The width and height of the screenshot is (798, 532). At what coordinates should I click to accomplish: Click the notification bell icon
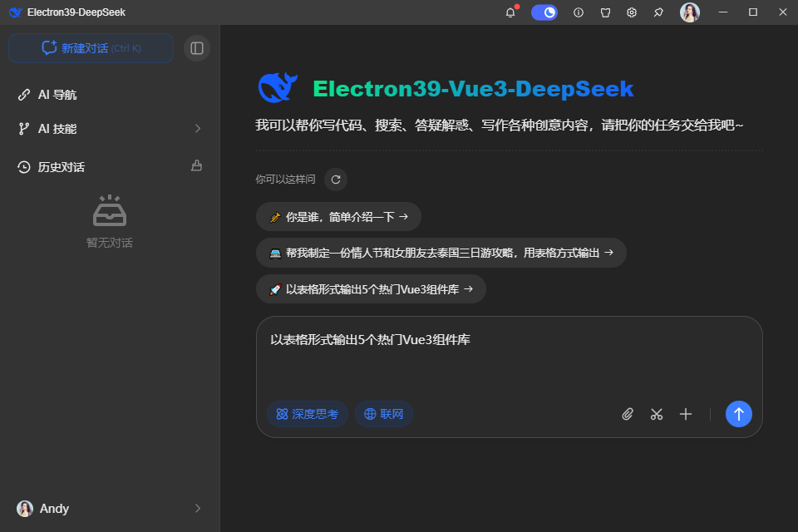point(510,12)
